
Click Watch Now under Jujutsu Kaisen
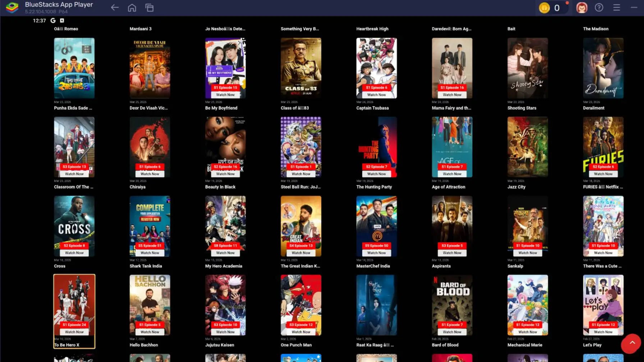pos(225,331)
